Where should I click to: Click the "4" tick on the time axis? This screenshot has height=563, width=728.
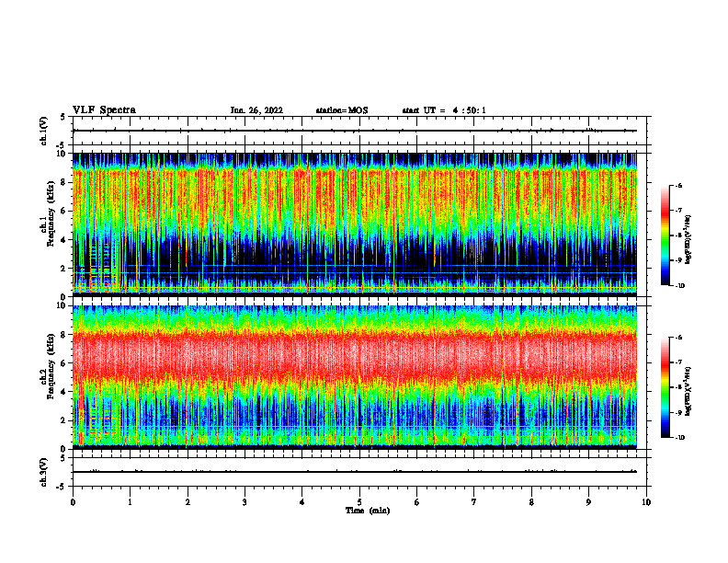coord(302,502)
